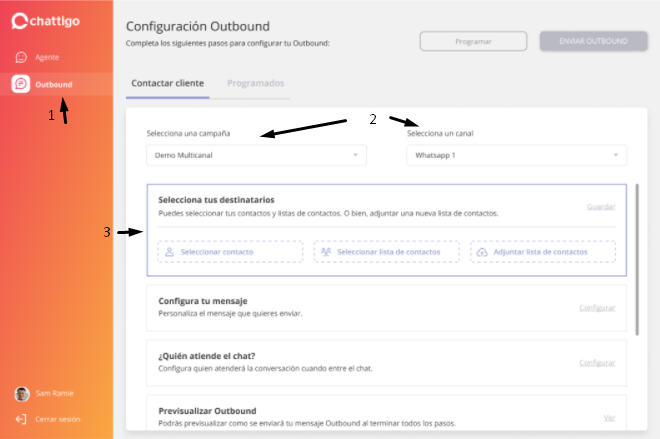
Task: Click the Ver link for Previsualizar Outbound
Action: point(609,417)
